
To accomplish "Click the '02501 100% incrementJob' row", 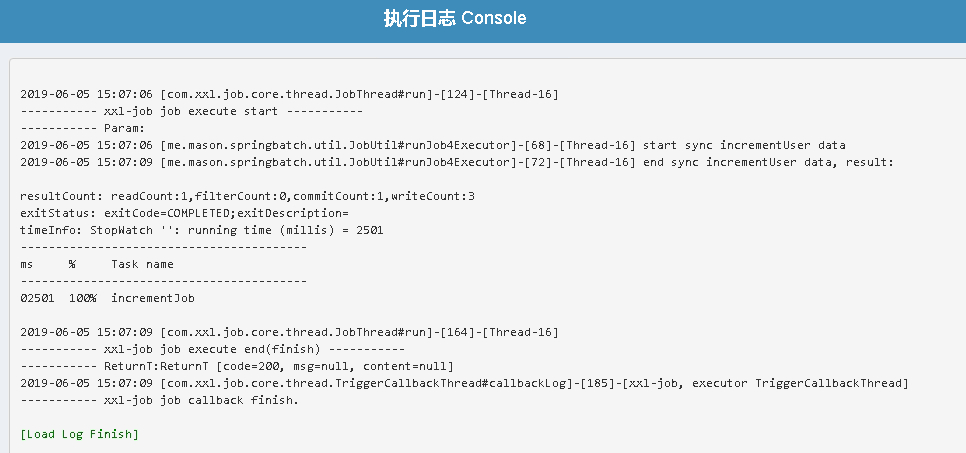I will click(x=107, y=298).
